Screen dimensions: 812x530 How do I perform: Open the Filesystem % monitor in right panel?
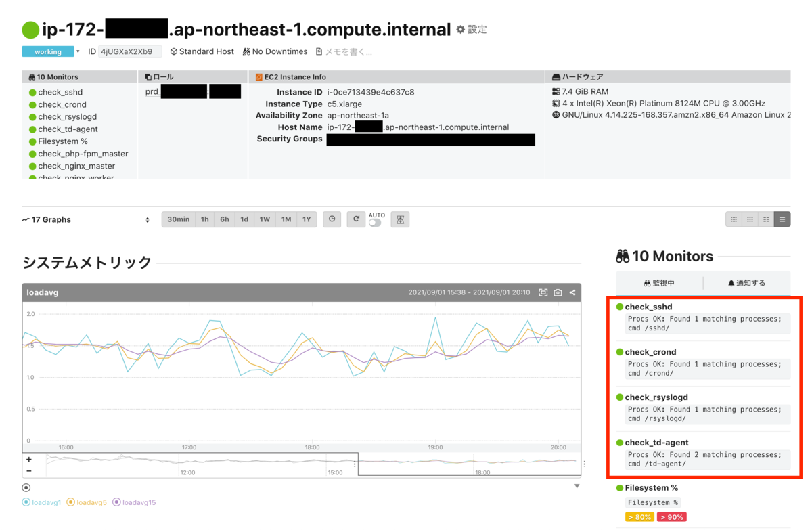[x=651, y=488]
